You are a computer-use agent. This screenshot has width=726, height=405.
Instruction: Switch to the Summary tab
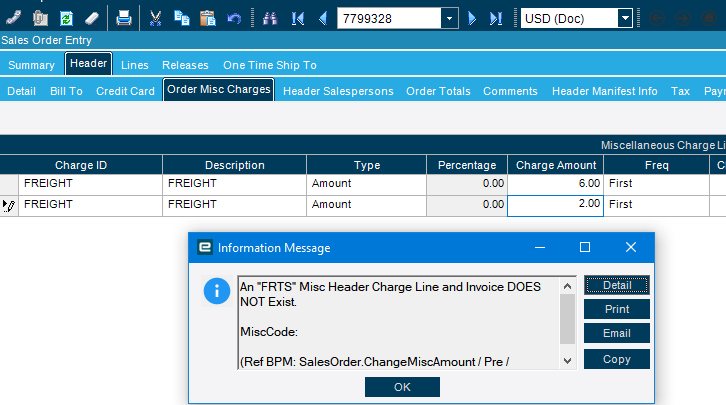[31, 65]
